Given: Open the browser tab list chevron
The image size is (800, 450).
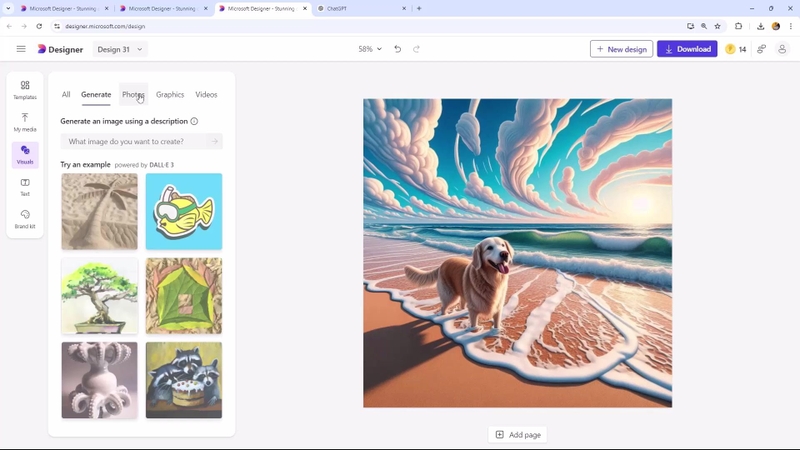Looking at the screenshot, I should coord(8,8).
